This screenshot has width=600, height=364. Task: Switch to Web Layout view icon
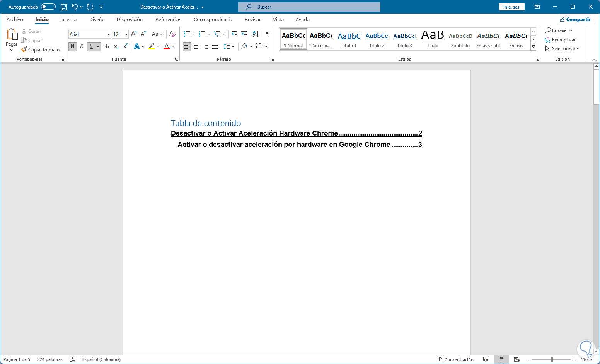tap(517, 359)
